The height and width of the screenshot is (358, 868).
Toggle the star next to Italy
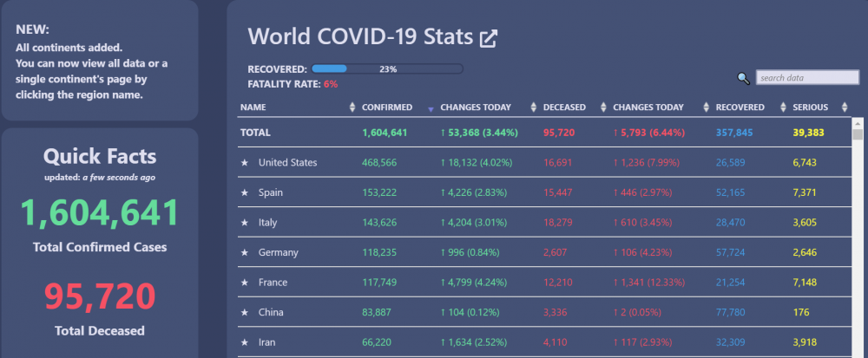pyautogui.click(x=245, y=223)
